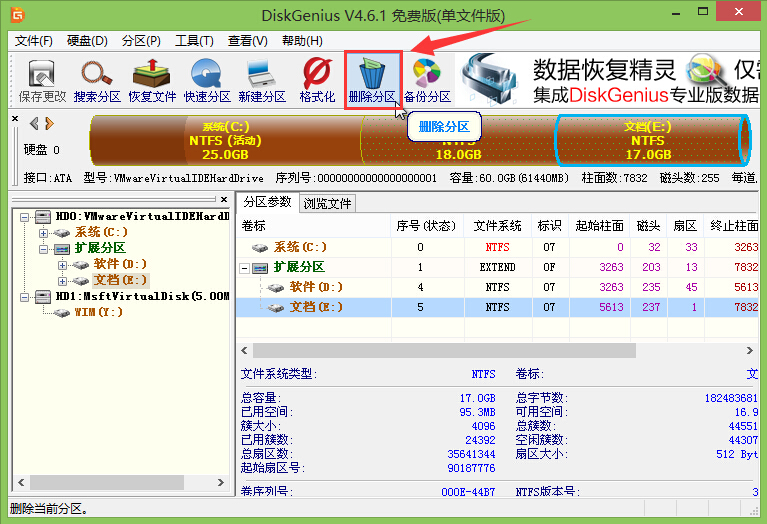Select 系统(C:) in the left tree
Screen dimensions: 767x524
click(x=101, y=232)
